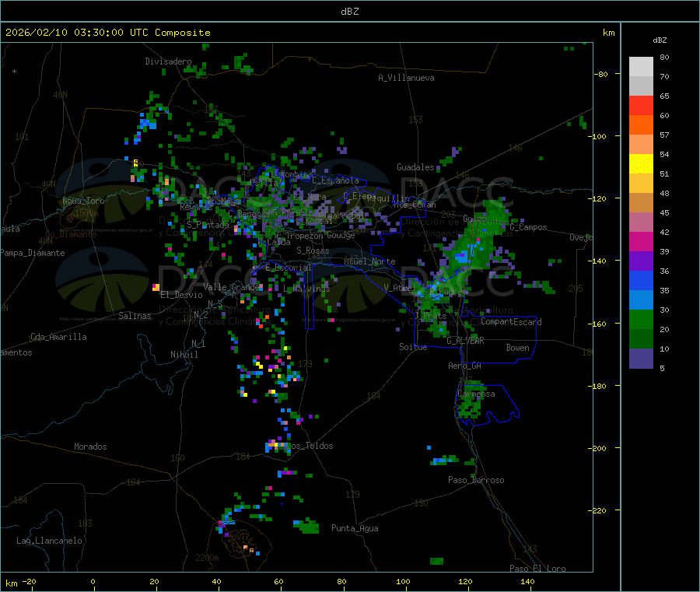Click the 39 dBZ magenta legend swatch
This screenshot has height=592, width=700.
[641, 241]
